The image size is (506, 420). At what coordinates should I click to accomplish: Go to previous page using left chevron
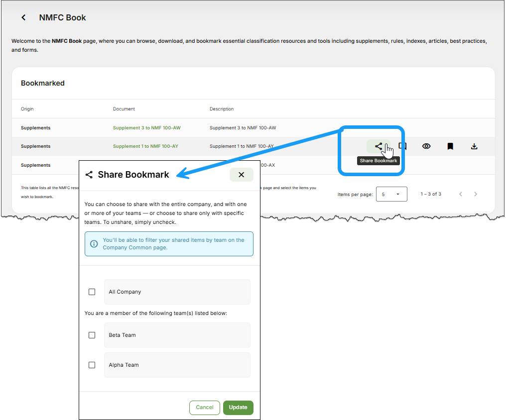point(461,194)
